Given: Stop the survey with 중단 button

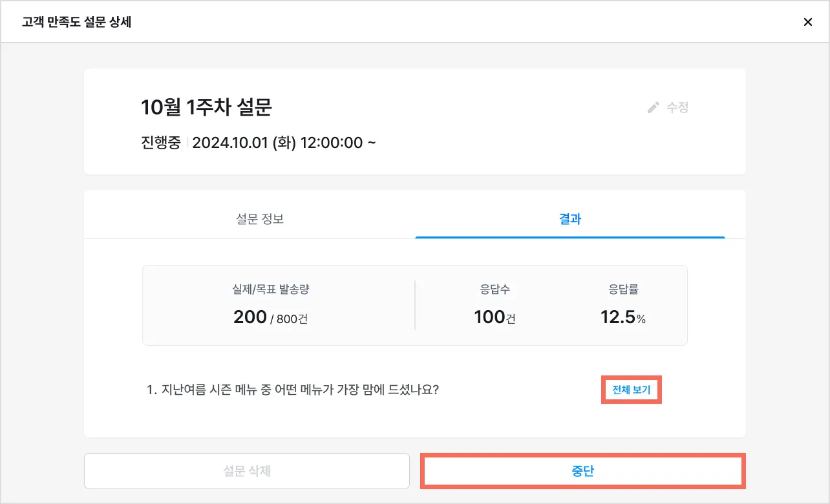Looking at the screenshot, I should 582,470.
